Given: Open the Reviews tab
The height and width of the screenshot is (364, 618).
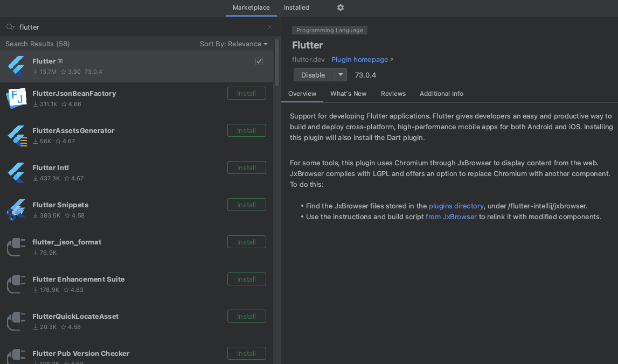Looking at the screenshot, I should pyautogui.click(x=393, y=94).
